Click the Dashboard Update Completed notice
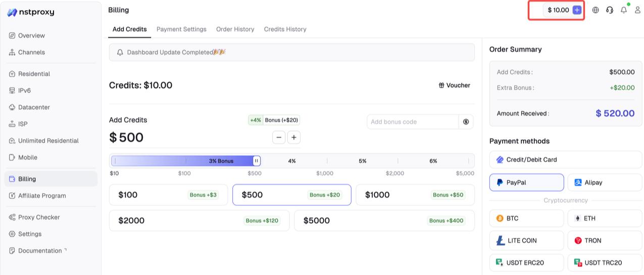 (x=291, y=52)
